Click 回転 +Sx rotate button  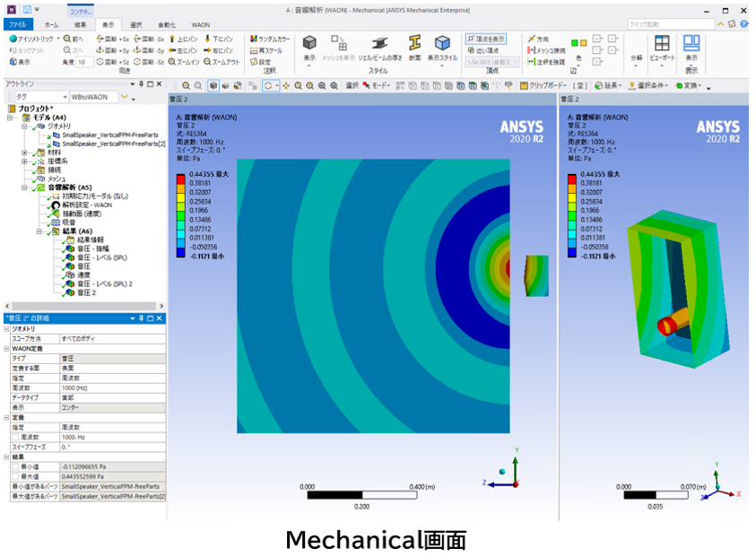coord(113,39)
